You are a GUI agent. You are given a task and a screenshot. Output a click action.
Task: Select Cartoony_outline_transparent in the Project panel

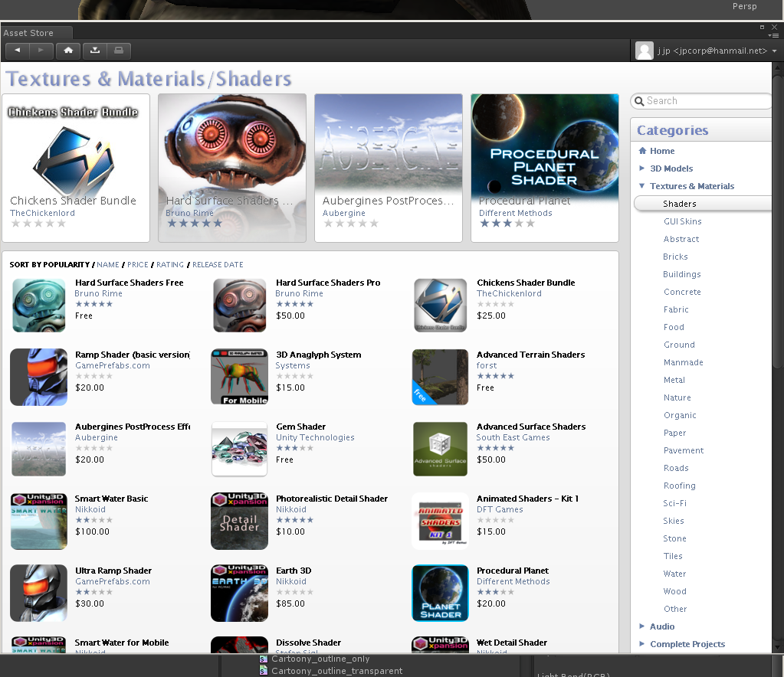point(336,671)
